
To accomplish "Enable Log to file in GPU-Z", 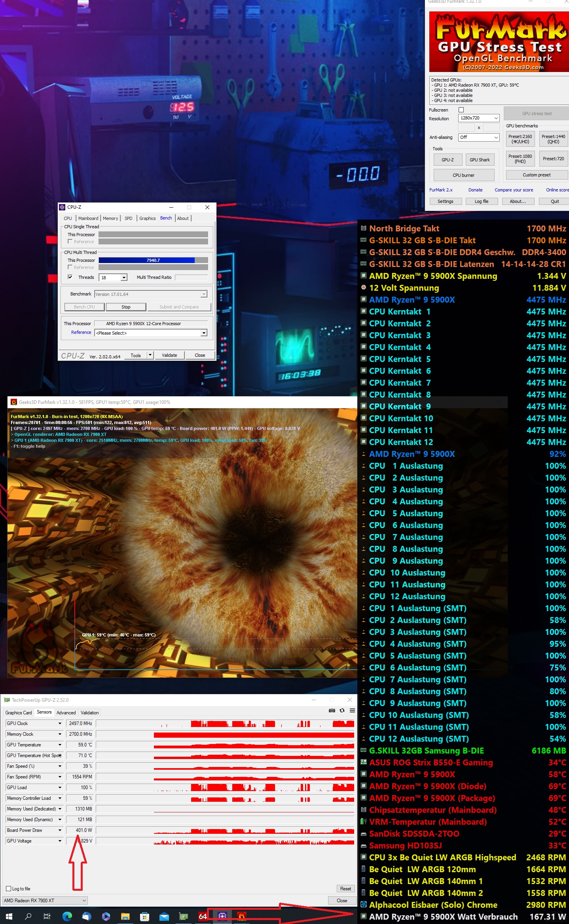I will (9, 888).
